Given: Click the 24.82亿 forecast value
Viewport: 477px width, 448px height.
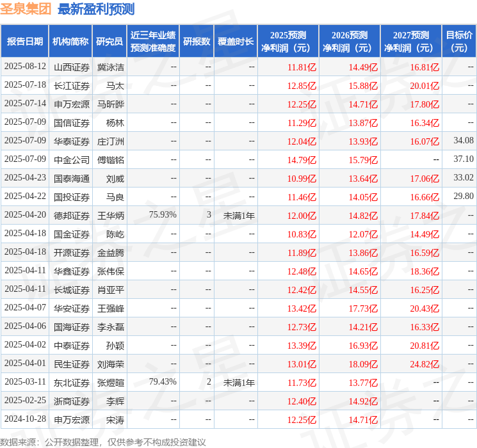Looking at the screenshot, I should point(424,364).
